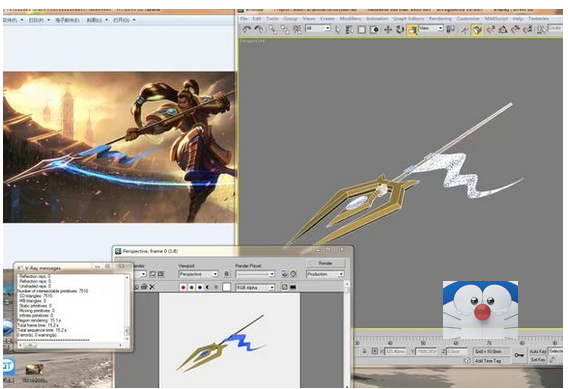Select the Select and Rotate tool
The height and width of the screenshot is (389, 568).
[400, 30]
